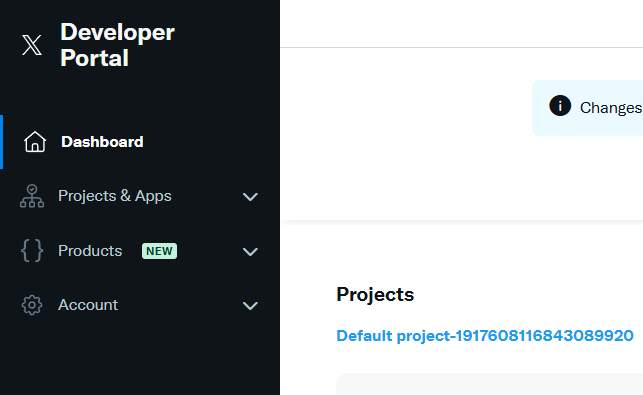The width and height of the screenshot is (643, 395).
Task: Click the Developer Portal title text
Action: coord(117,45)
